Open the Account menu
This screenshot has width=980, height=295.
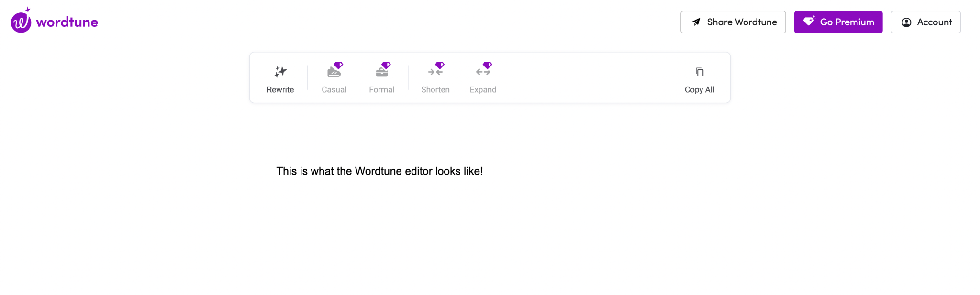(925, 22)
